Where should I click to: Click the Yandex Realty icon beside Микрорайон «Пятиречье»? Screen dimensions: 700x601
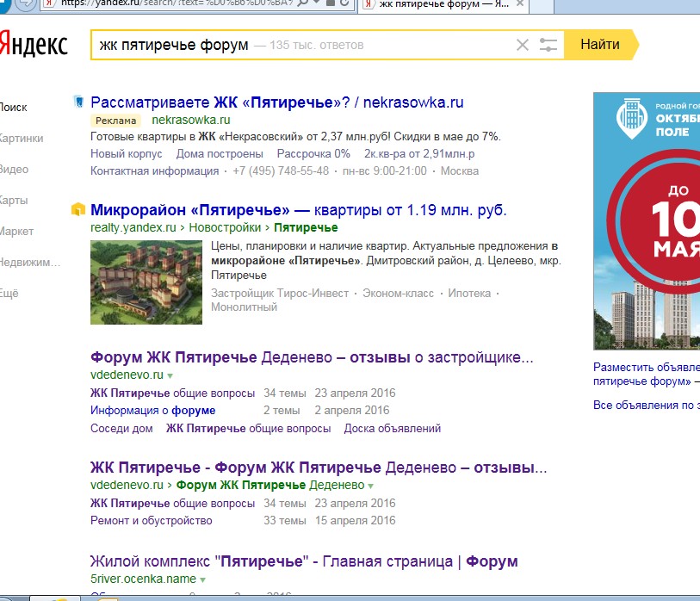pos(78,209)
